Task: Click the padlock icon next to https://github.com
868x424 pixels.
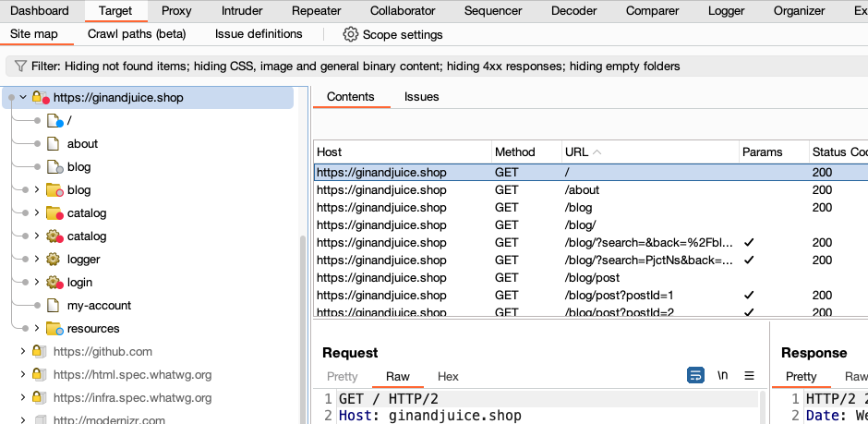Action: pos(39,352)
